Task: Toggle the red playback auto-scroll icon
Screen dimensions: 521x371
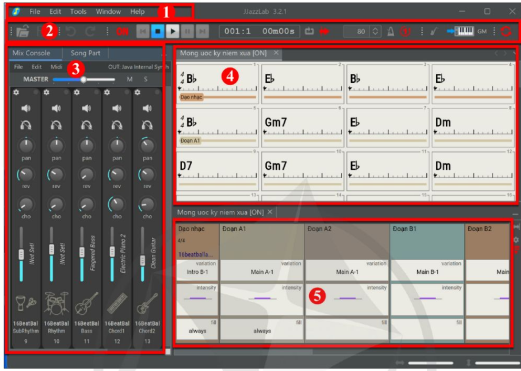Action: click(324, 31)
